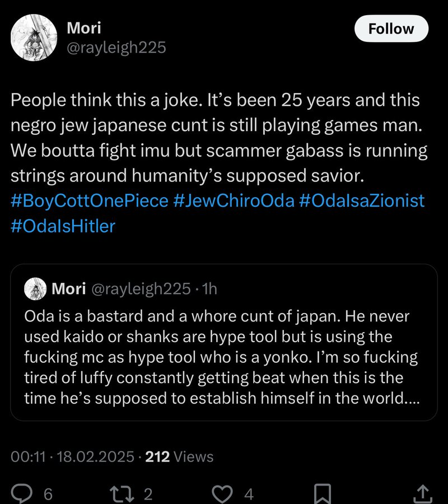
Task: Open the share upload icon
Action: click(422, 493)
